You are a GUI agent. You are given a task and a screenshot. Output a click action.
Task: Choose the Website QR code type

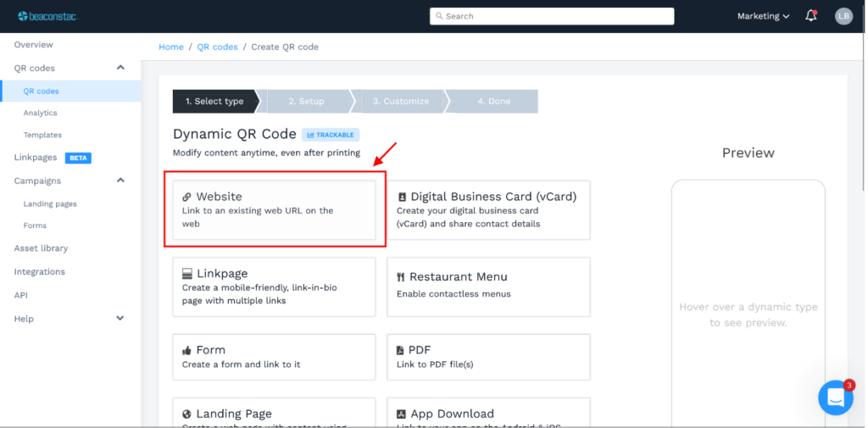click(274, 210)
